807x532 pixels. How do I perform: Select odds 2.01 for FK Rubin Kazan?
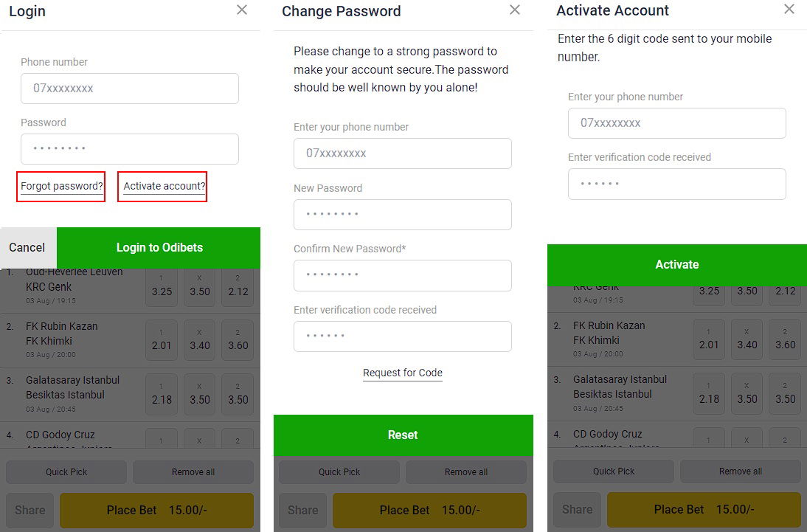point(162,340)
